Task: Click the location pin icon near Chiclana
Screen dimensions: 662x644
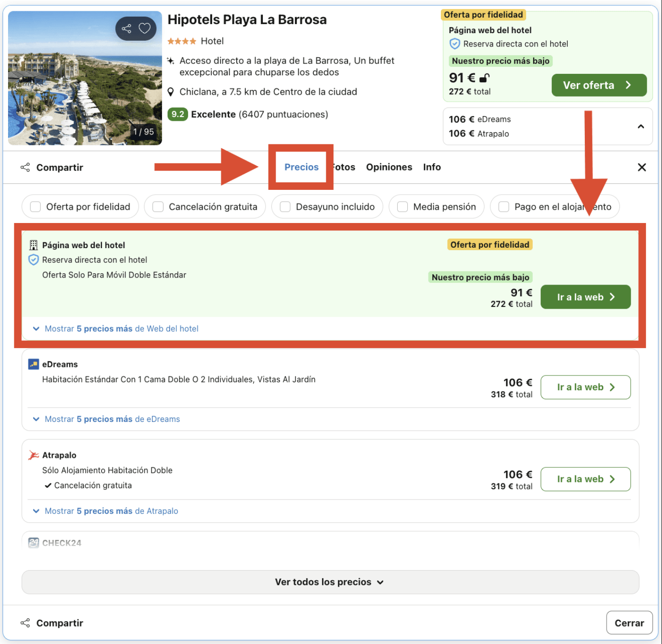Action: click(x=171, y=92)
